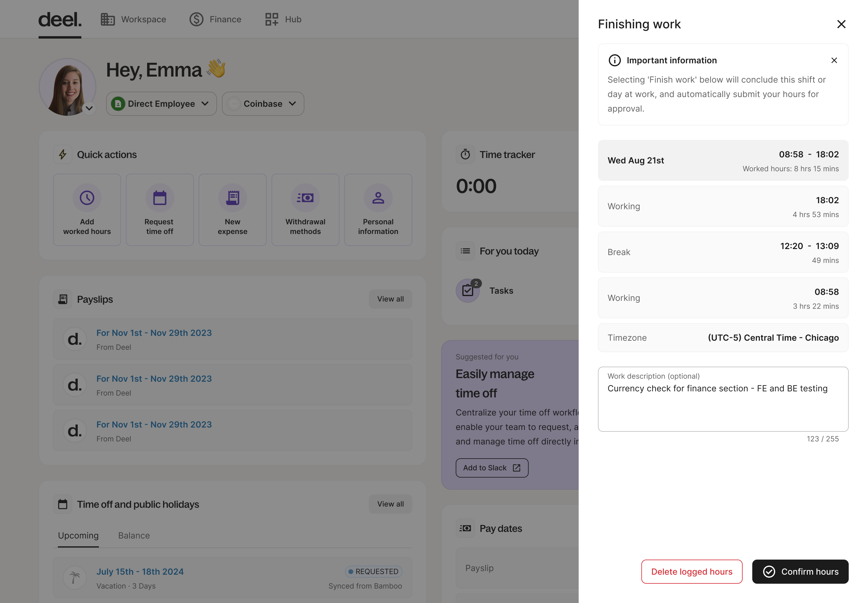Image resolution: width=868 pixels, height=603 pixels.
Task: Click the Workspace building icon
Action: click(x=108, y=19)
